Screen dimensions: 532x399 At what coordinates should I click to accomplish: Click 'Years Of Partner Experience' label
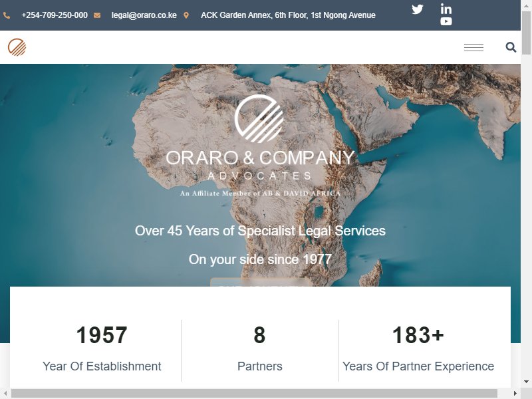pos(418,366)
